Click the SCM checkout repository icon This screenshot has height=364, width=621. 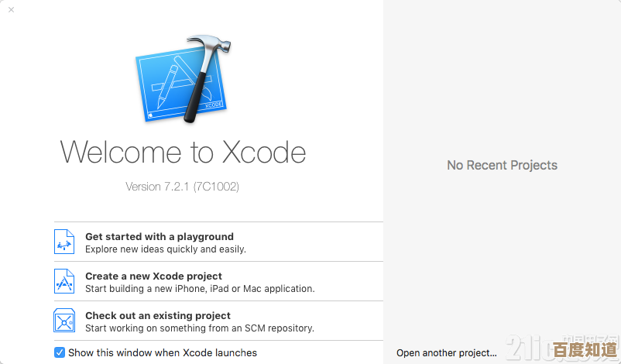(x=64, y=321)
